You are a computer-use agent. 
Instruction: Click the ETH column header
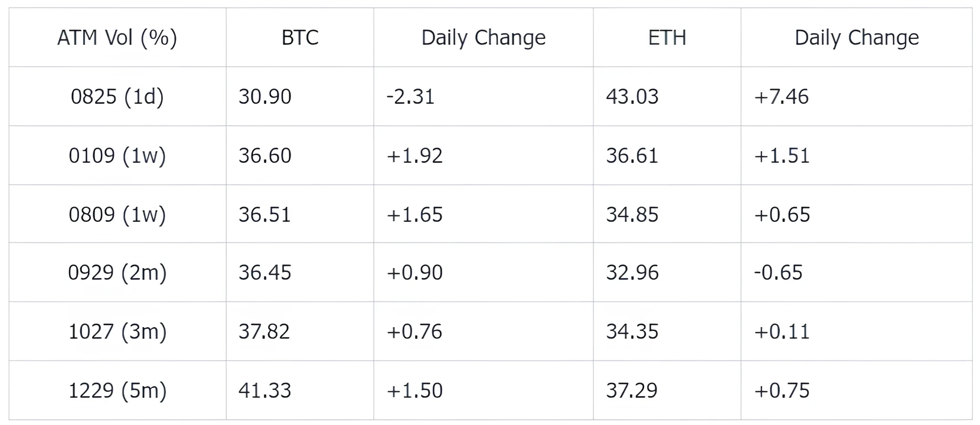667,38
